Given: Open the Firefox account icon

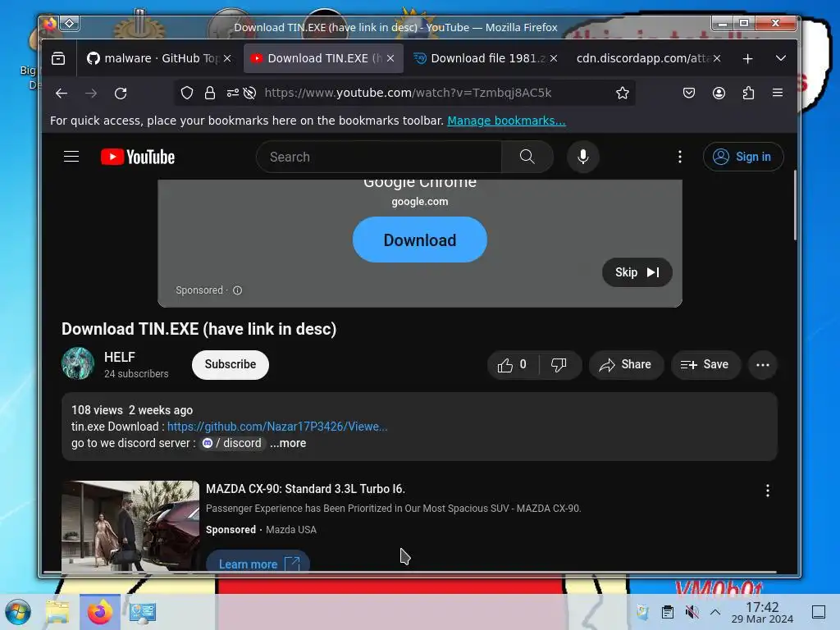Looking at the screenshot, I should coord(719,94).
